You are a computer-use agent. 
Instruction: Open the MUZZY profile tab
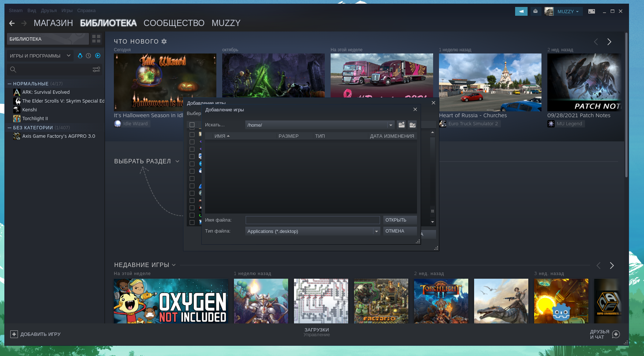[x=226, y=23]
